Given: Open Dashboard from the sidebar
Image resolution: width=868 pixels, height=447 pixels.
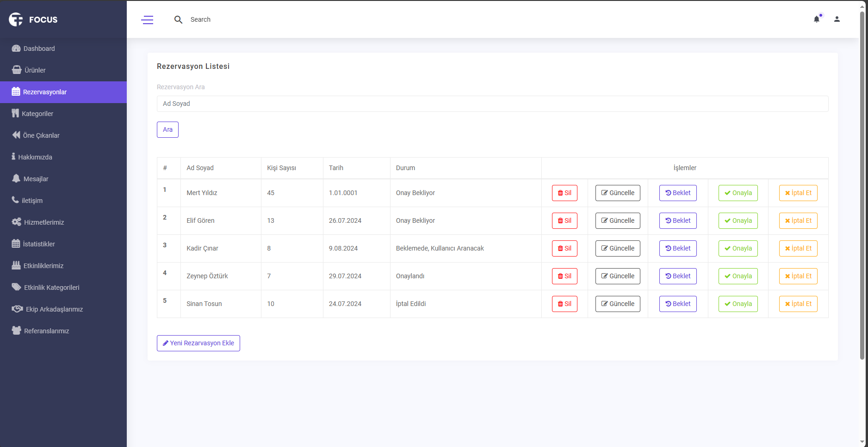Looking at the screenshot, I should coord(39,49).
